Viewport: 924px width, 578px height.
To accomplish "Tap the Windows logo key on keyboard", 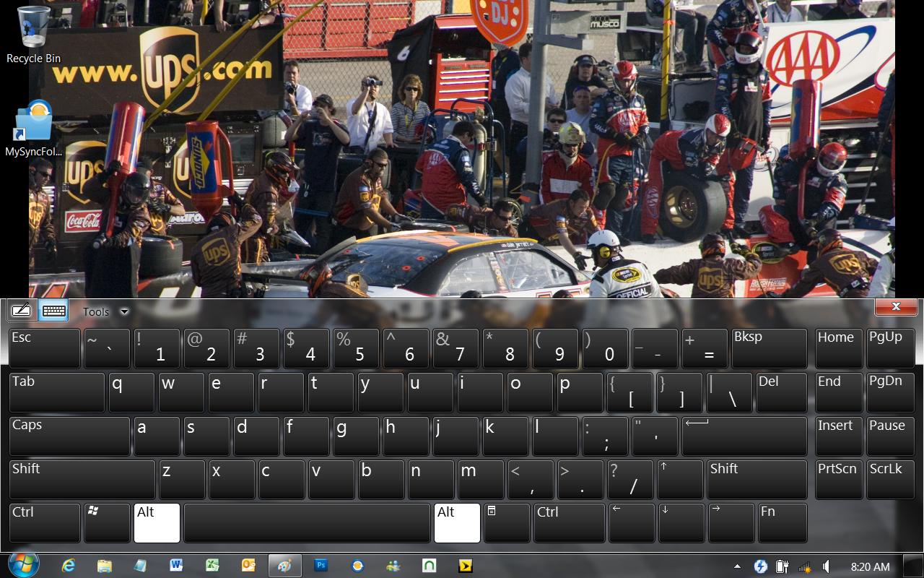I will (x=107, y=523).
